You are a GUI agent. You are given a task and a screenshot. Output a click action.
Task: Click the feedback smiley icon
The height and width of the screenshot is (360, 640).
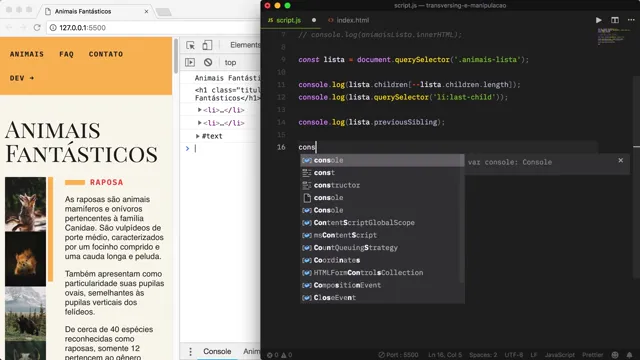pos(615,355)
